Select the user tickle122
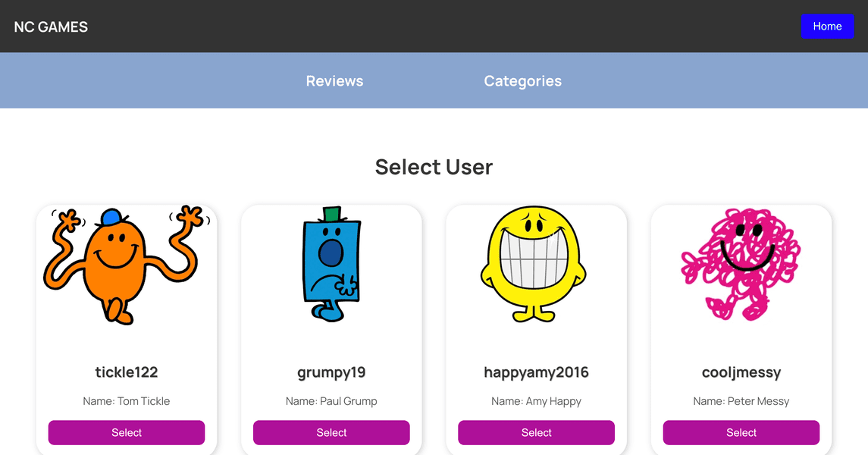The height and width of the screenshot is (455, 868). point(126,432)
